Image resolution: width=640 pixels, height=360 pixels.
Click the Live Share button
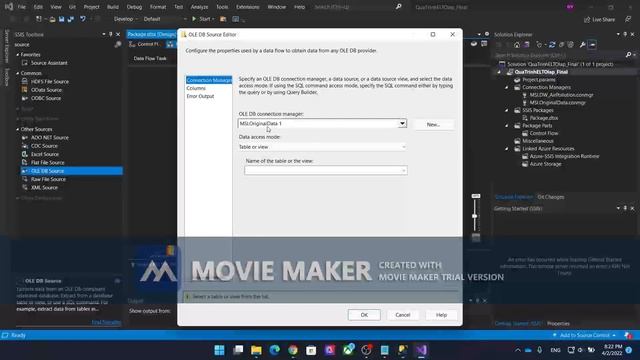(599, 20)
